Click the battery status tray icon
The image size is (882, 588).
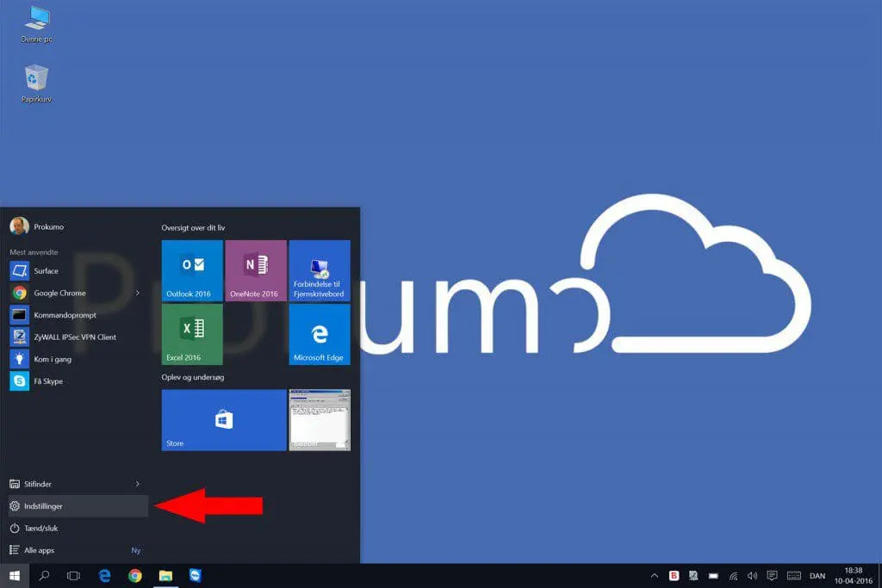[713, 576]
